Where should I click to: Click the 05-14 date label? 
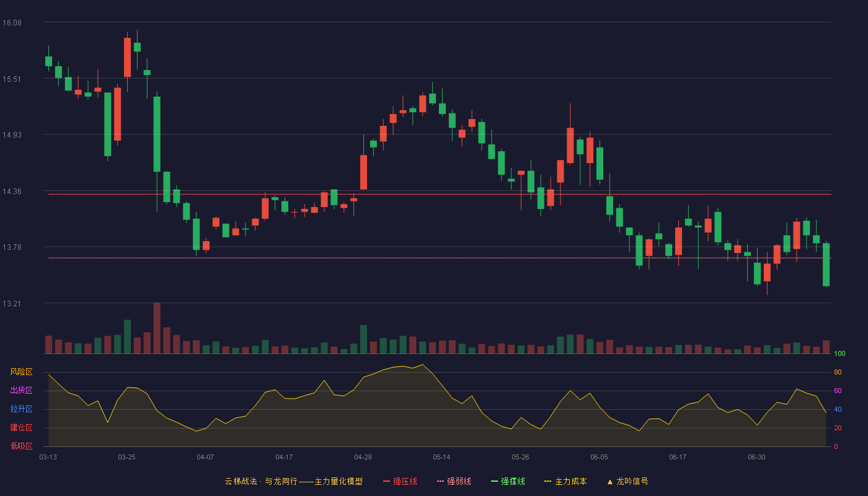(x=441, y=457)
